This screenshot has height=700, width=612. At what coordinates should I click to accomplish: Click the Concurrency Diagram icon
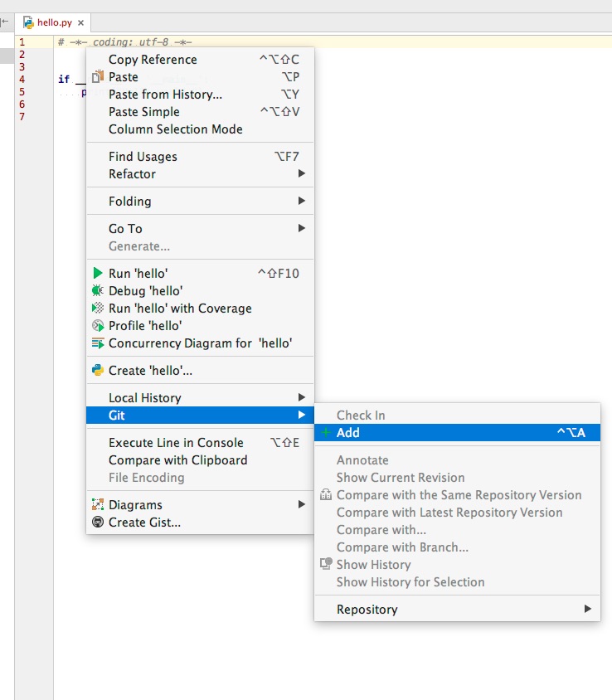tap(98, 343)
